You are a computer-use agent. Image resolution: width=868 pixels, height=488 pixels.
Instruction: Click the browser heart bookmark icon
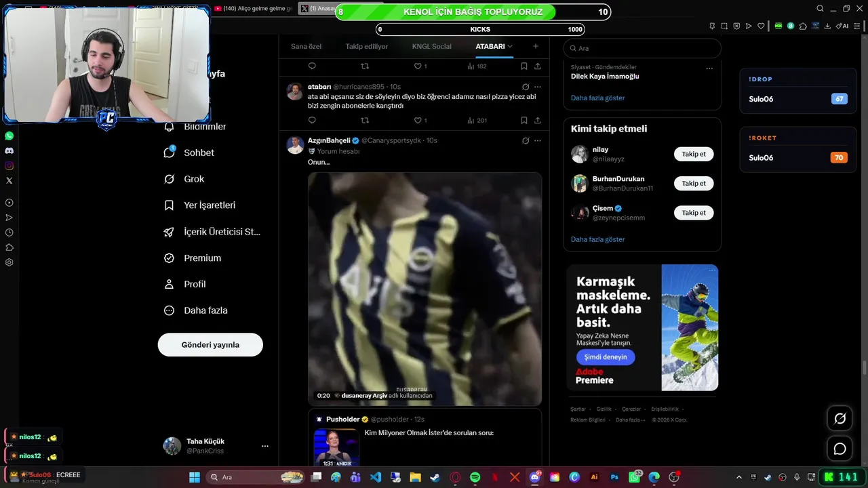761,26
